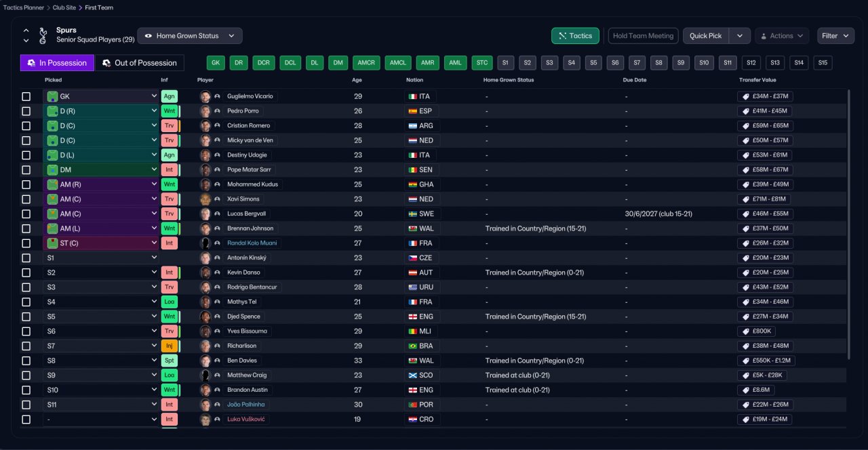Click the Trv status badge for Cristian Romero
The width and height of the screenshot is (868, 450).
click(x=170, y=125)
